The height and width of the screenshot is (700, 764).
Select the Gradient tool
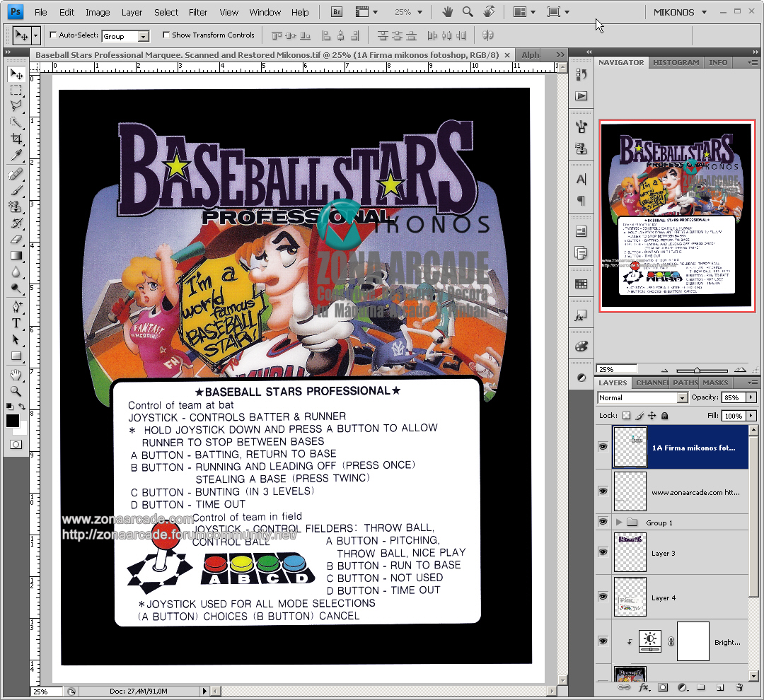pos(16,257)
